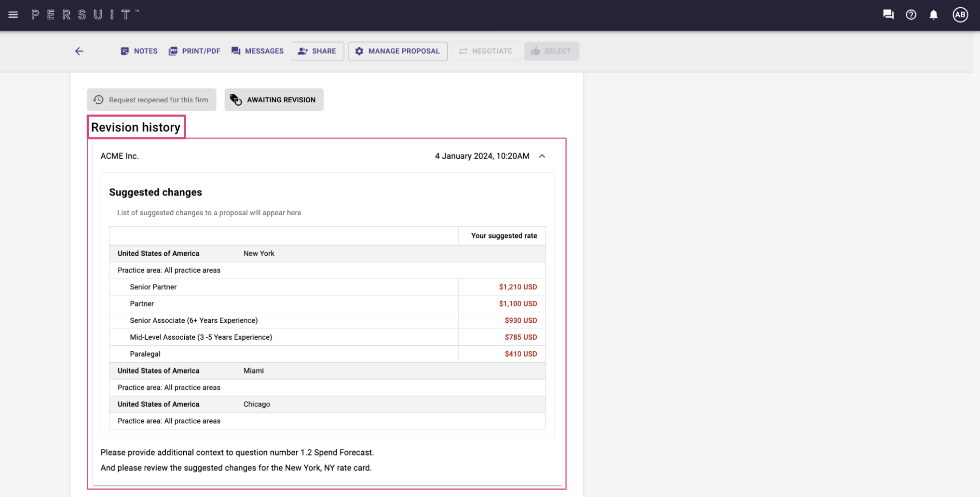Click the Suggested changes heading
Viewport: 980px width, 497px height.
point(155,193)
